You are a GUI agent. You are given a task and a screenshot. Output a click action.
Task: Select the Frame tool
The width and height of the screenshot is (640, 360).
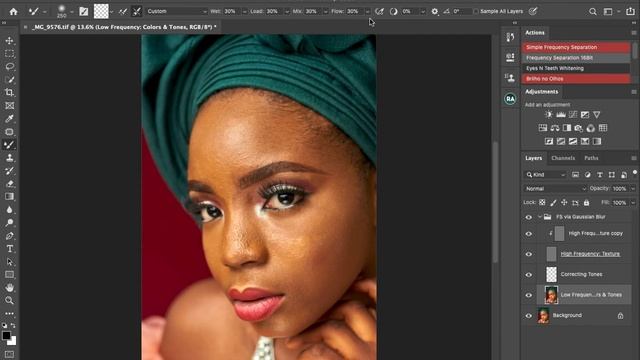[9, 106]
